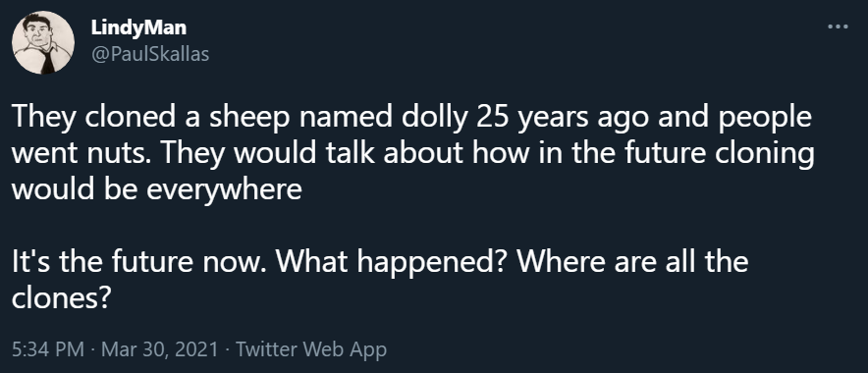Click the word "people" ending first line
This screenshot has width=868, height=373.
coord(765,118)
